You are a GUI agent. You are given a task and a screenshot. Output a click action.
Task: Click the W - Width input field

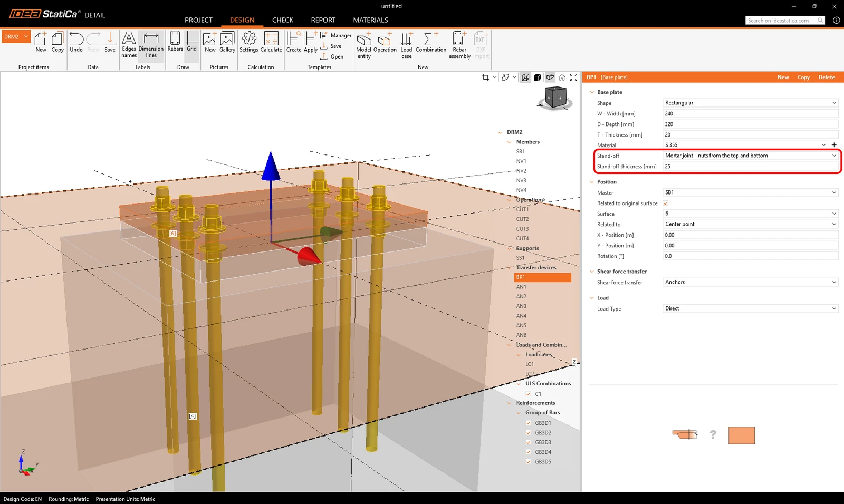pos(750,113)
